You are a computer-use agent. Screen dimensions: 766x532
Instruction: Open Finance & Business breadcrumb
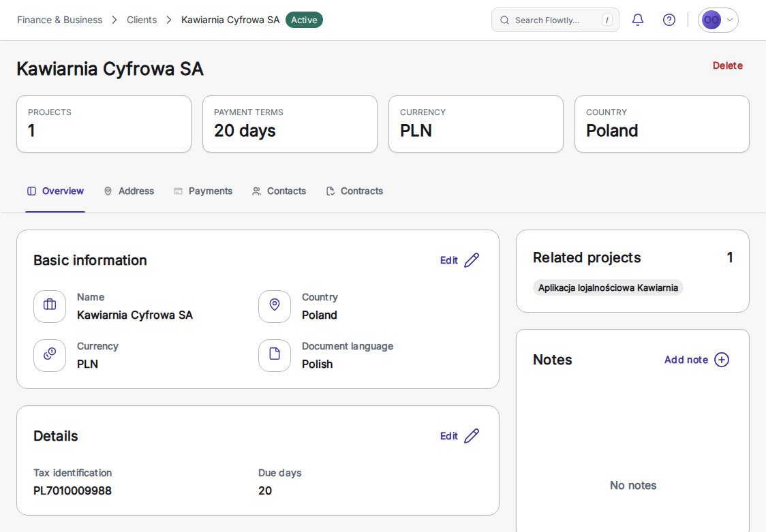(59, 20)
